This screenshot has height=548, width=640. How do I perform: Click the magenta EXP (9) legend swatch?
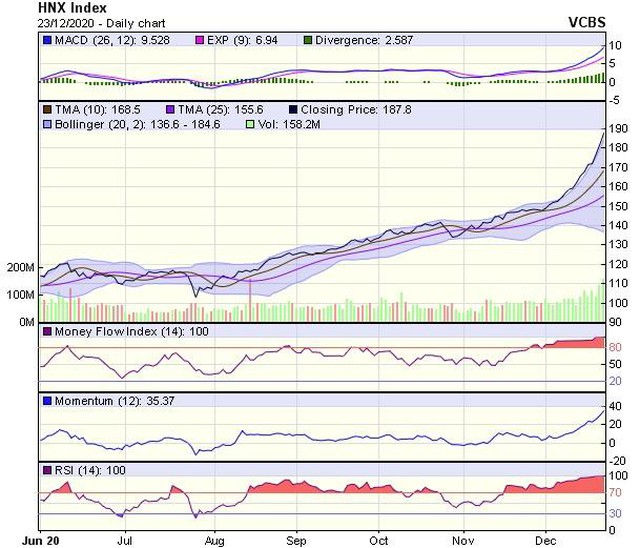pyautogui.click(x=200, y=40)
